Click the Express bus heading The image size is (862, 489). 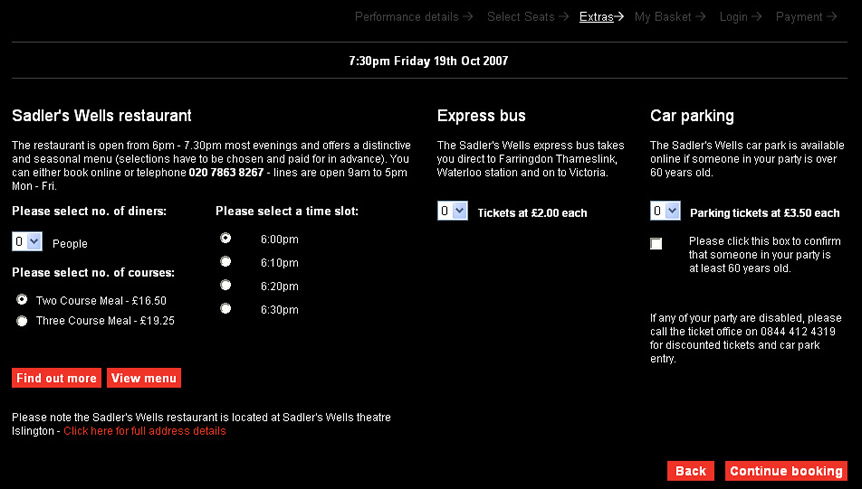tap(481, 115)
